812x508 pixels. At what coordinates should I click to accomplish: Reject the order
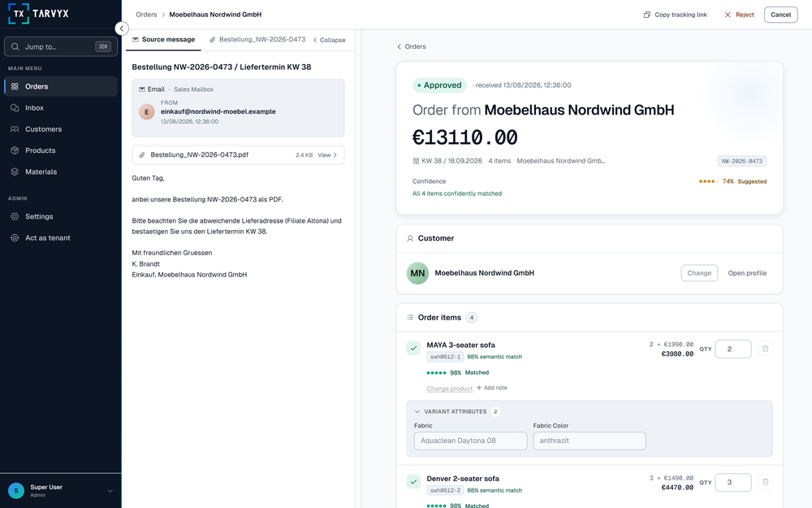(x=739, y=15)
